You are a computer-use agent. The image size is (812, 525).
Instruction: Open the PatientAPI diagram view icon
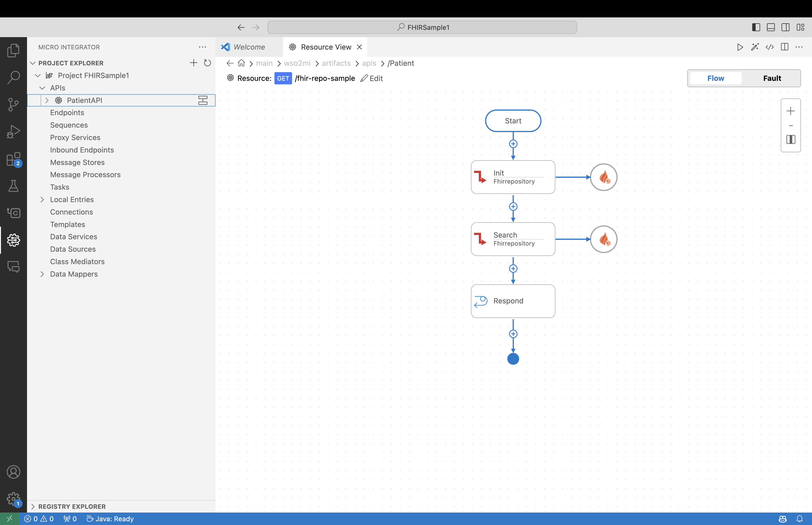pyautogui.click(x=203, y=100)
